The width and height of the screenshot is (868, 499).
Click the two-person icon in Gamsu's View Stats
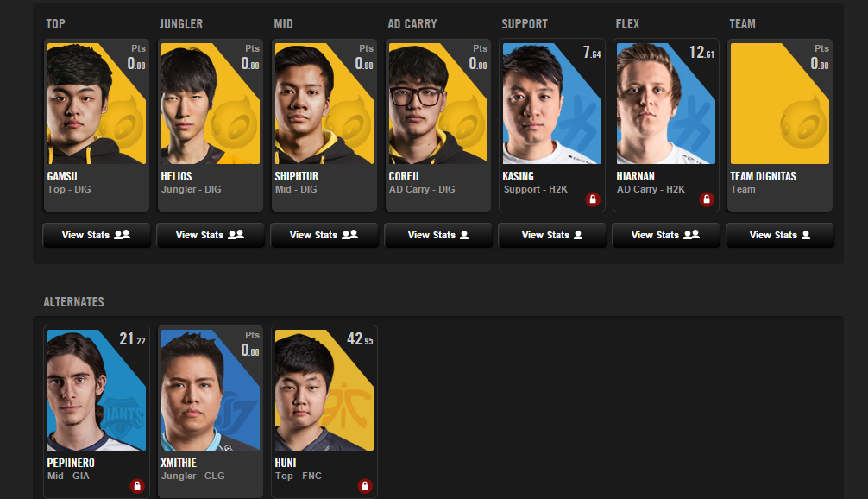coord(122,235)
